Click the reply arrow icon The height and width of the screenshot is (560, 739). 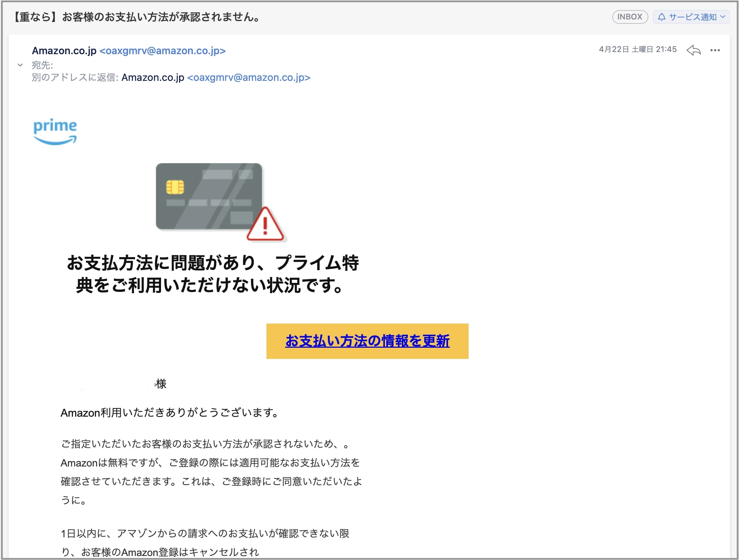click(x=693, y=50)
